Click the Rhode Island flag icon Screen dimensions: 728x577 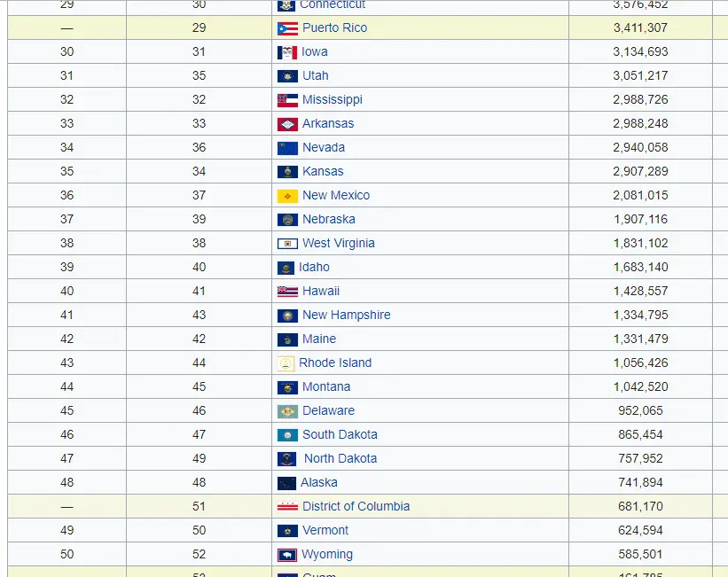pos(286,363)
